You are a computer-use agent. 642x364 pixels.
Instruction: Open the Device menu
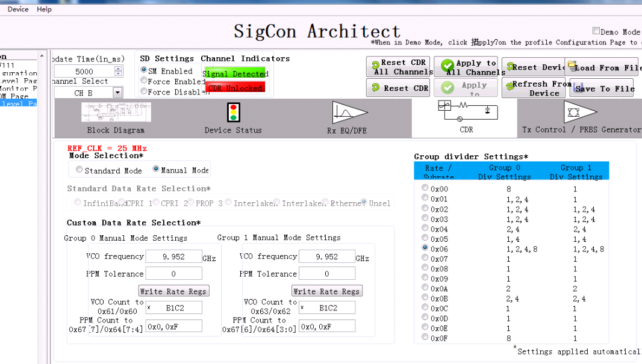(18, 9)
